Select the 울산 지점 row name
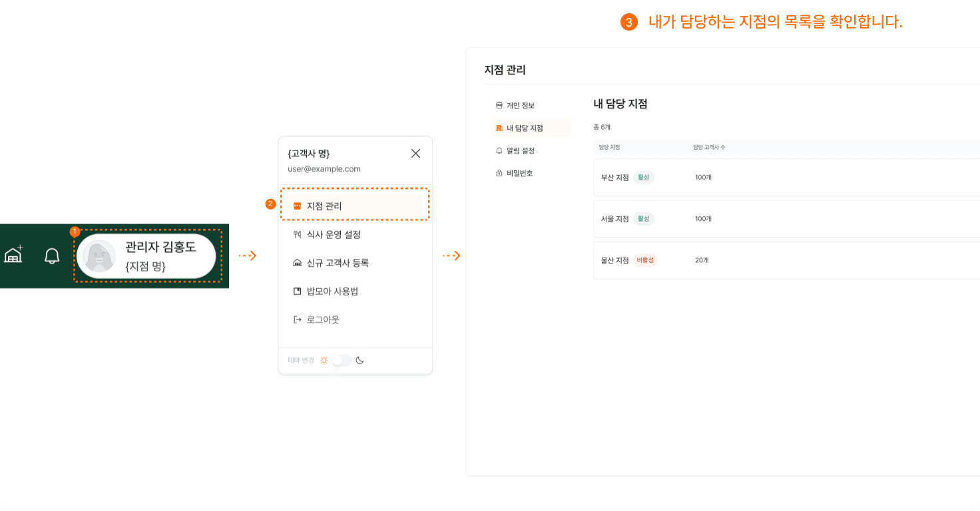The width and height of the screenshot is (980, 511). (614, 260)
